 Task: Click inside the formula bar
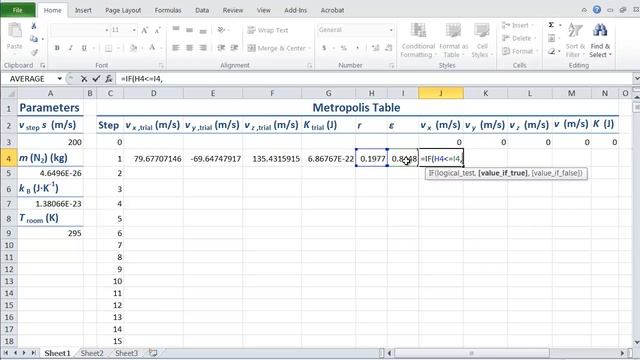pyautogui.click(x=375, y=79)
